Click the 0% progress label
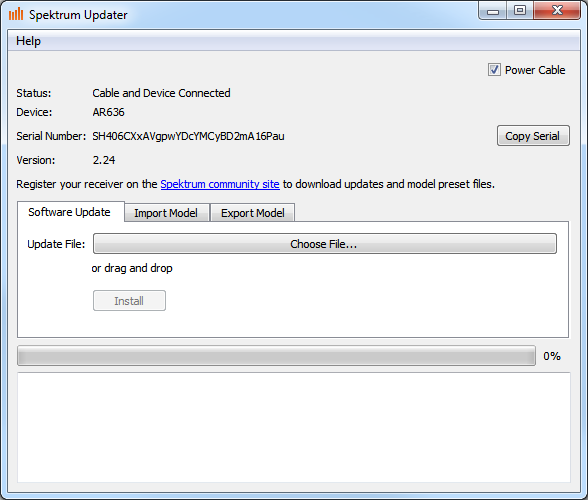 (x=552, y=356)
